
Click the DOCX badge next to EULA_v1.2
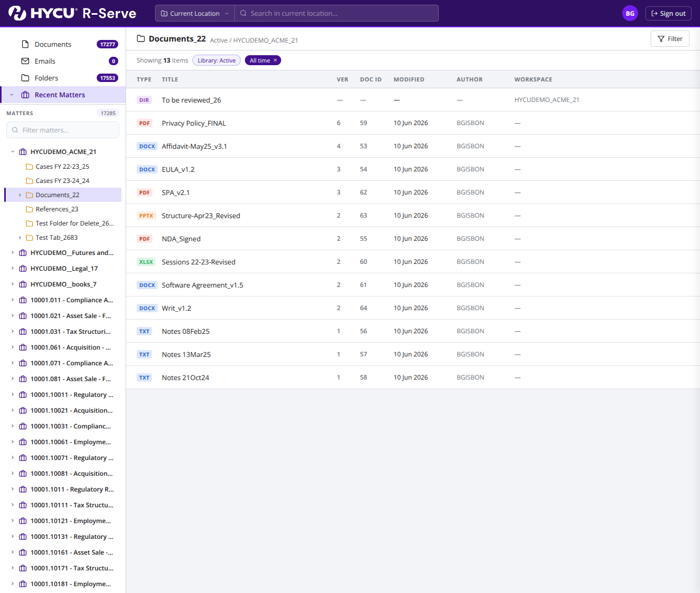tap(147, 169)
